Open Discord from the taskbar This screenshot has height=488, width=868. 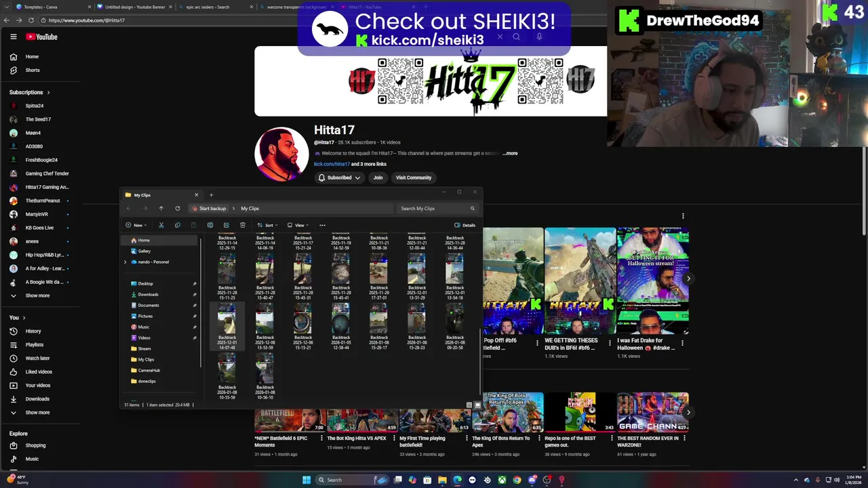click(532, 480)
